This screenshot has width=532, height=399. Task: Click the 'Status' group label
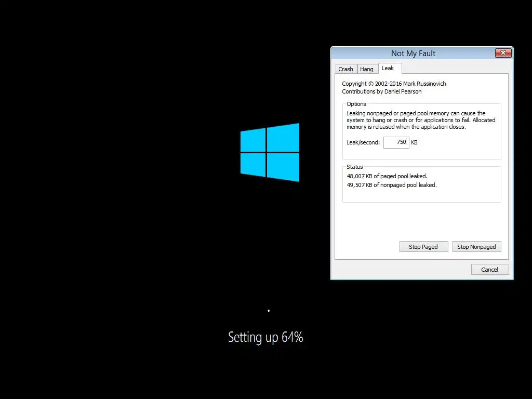coord(354,167)
